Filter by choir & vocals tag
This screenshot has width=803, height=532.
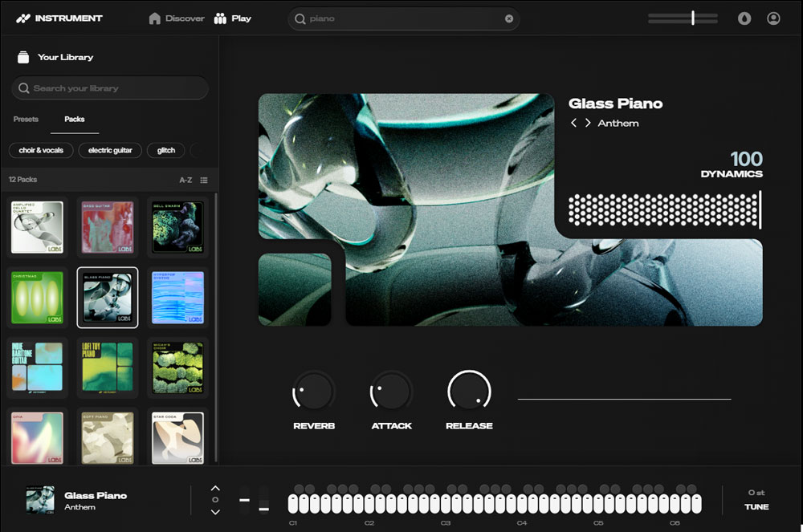(41, 150)
